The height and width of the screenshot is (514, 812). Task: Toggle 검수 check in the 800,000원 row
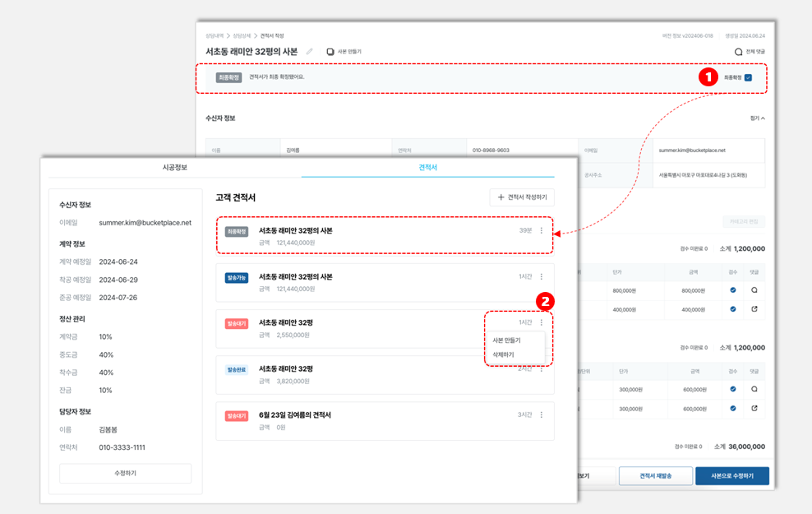(x=733, y=290)
